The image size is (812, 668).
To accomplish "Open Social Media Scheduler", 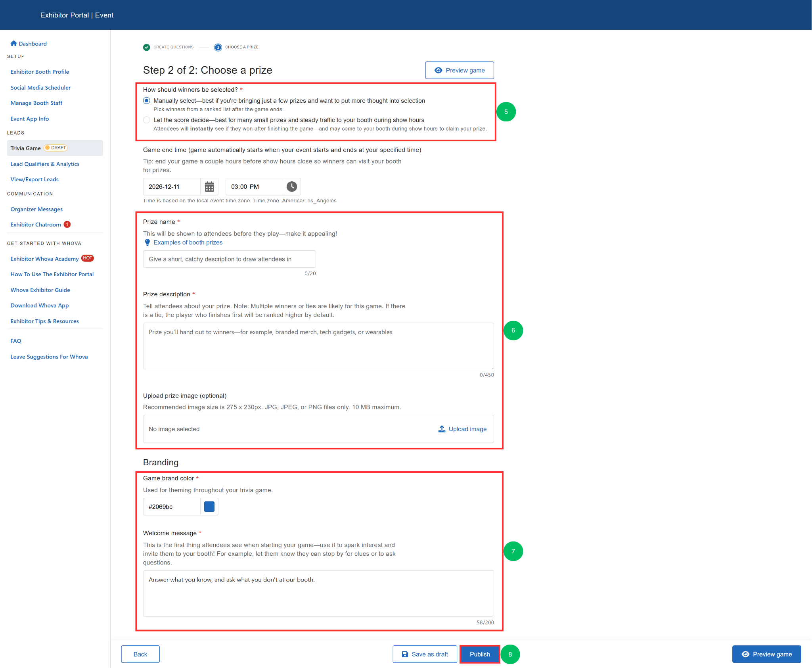I will (40, 88).
